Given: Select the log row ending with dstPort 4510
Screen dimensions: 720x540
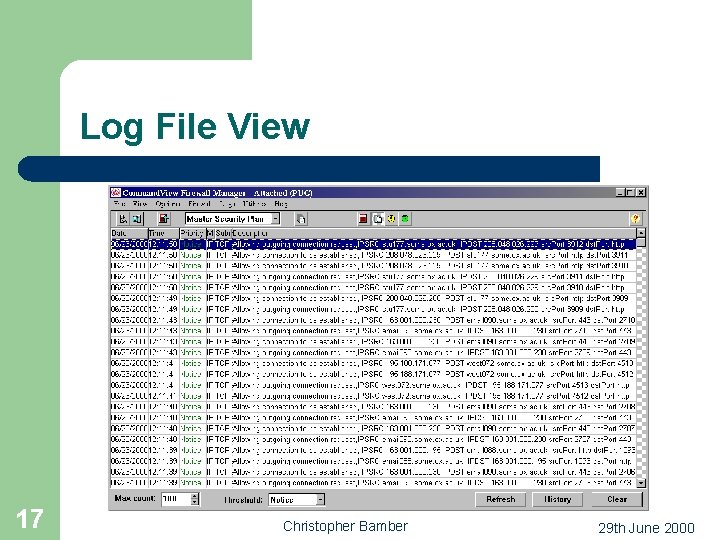Looking at the screenshot, I should (x=373, y=363).
